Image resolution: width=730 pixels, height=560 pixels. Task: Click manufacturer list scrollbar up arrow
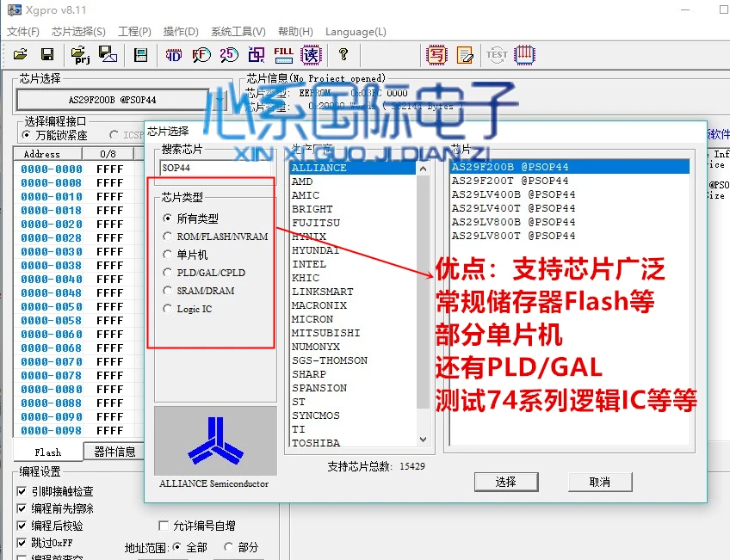click(423, 169)
